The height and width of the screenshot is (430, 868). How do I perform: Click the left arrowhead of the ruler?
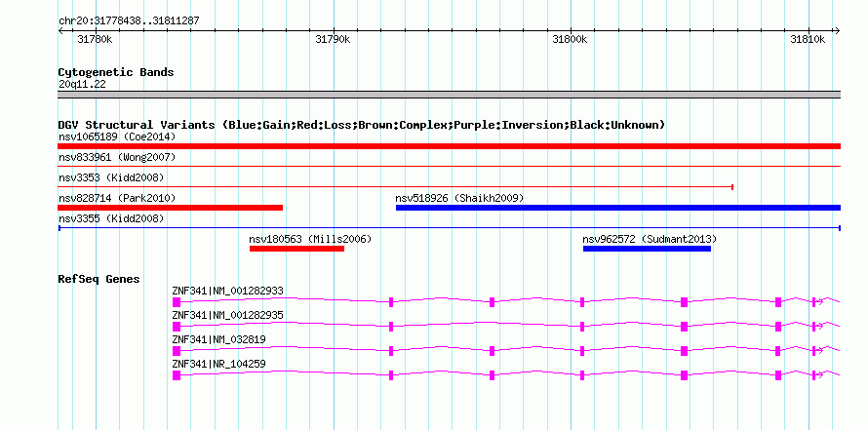(60, 30)
